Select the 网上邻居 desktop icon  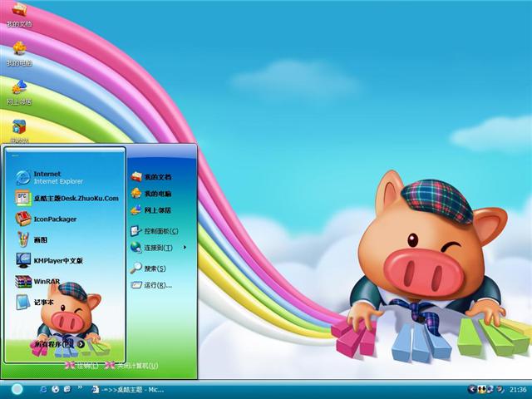19,92
